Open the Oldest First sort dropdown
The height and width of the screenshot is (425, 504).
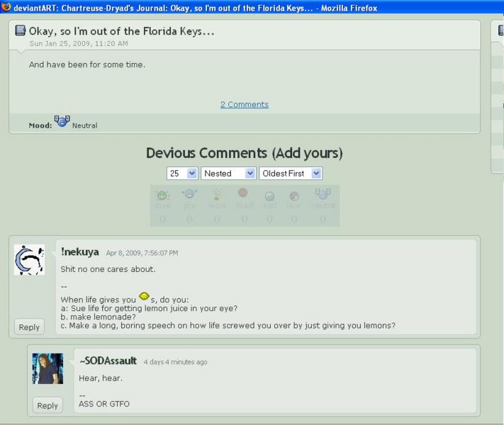click(x=291, y=173)
